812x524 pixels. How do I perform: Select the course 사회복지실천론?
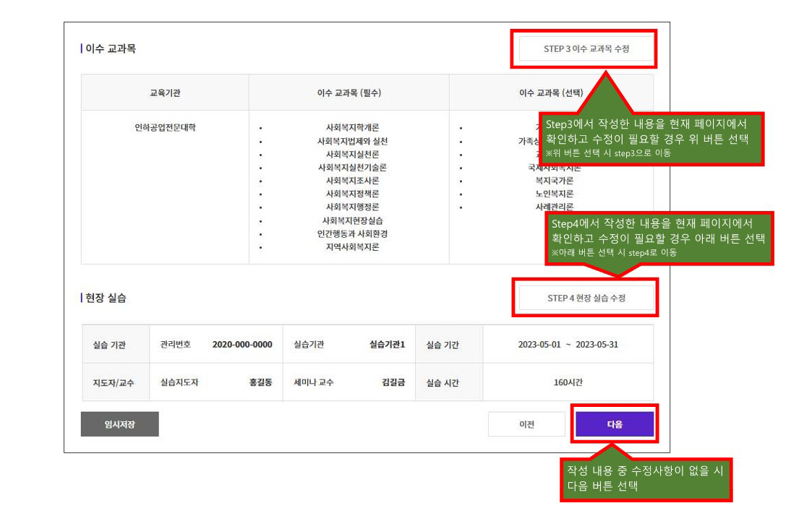tap(352, 154)
